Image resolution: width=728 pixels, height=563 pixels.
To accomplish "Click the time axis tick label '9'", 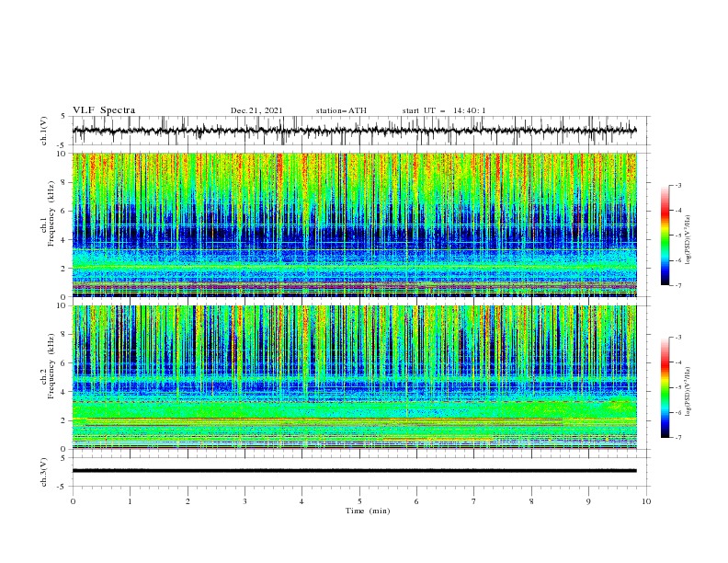I will click(x=588, y=501).
